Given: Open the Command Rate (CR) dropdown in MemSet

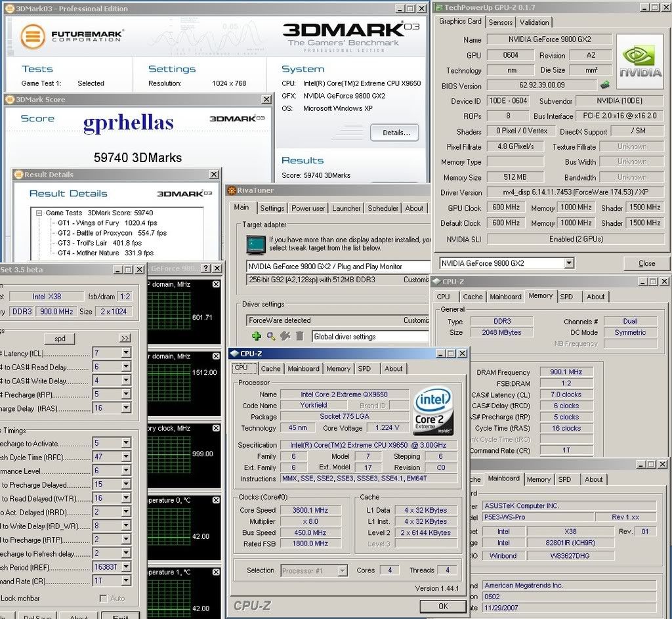Looking at the screenshot, I should point(125,580).
